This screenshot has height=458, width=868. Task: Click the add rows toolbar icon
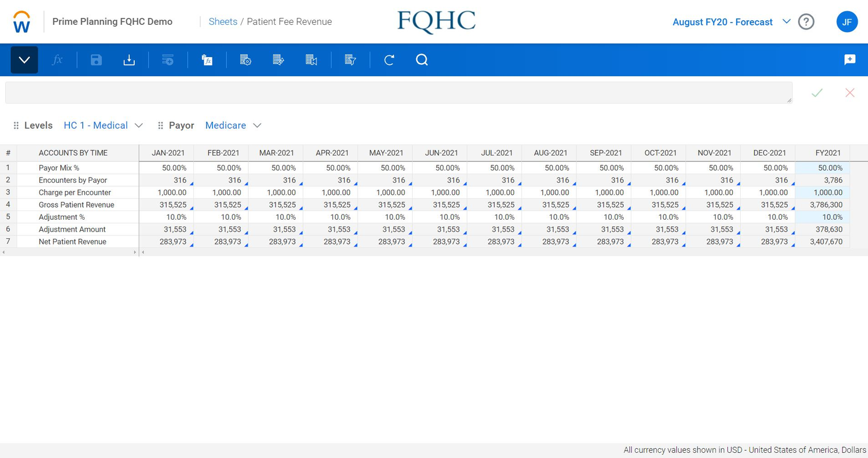click(x=168, y=60)
